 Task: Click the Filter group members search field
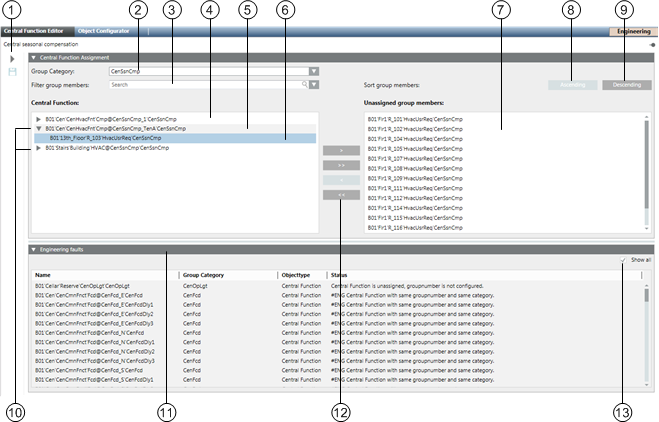tap(205, 85)
